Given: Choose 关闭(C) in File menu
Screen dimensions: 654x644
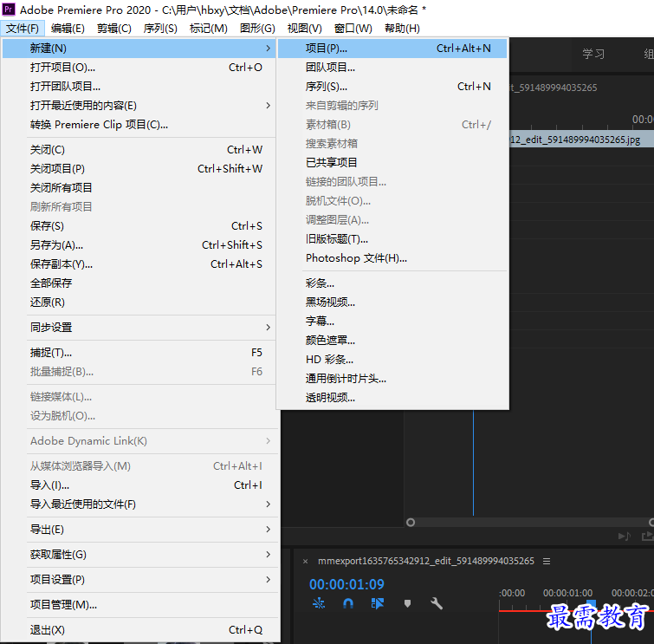Looking at the screenshot, I should [139, 150].
